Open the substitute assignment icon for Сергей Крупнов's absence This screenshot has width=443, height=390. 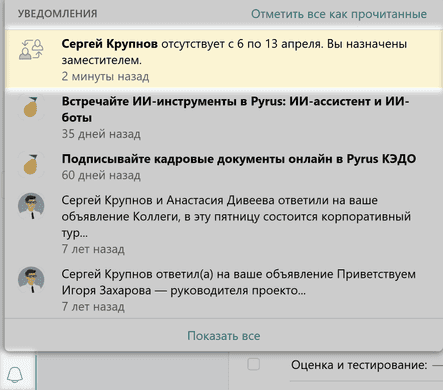31,49
